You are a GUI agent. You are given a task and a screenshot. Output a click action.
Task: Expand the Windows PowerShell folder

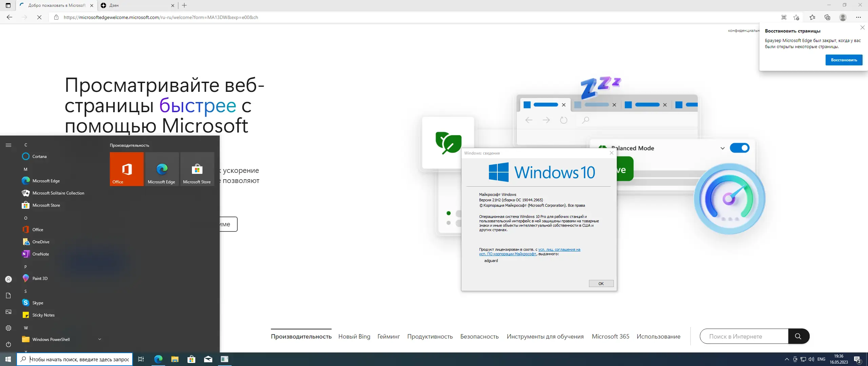pyautogui.click(x=99, y=339)
